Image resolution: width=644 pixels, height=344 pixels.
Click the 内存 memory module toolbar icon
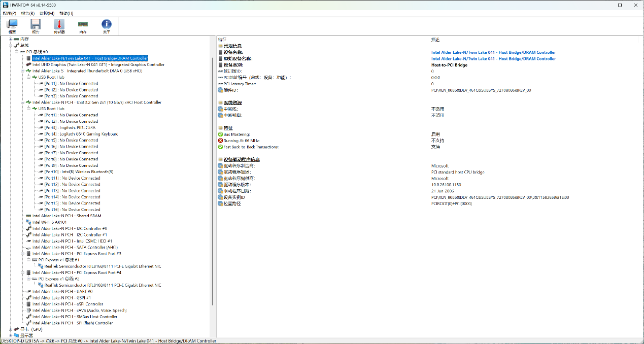tap(83, 25)
